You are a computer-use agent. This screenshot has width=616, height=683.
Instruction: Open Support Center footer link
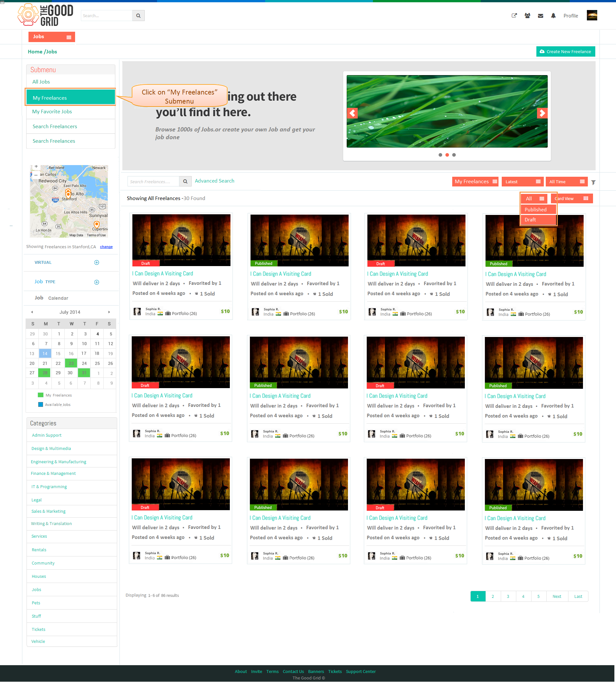361,672
